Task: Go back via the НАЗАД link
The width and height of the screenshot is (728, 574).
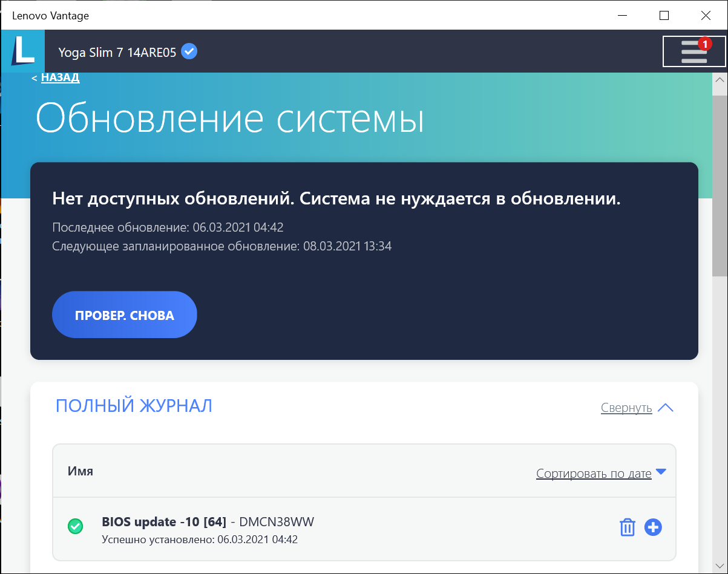Action: (60, 77)
